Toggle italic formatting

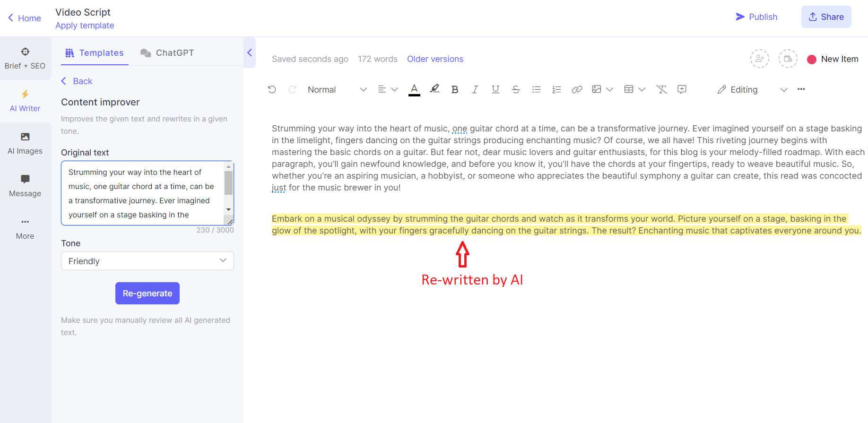pyautogui.click(x=475, y=89)
